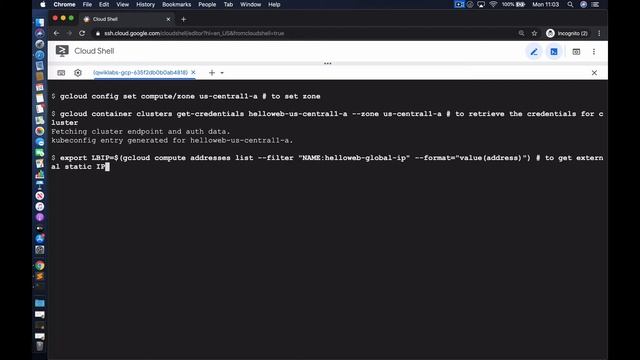This screenshot has height=360, width=640.
Task: Open the Cloud Shell three-dot more menu
Action: (x=594, y=52)
